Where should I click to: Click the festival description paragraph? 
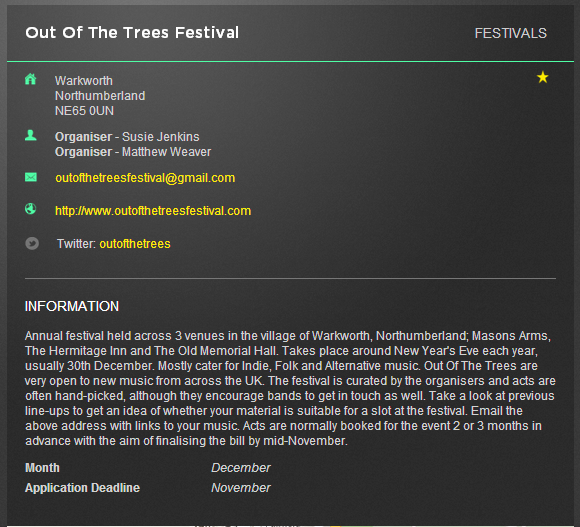pyautogui.click(x=290, y=388)
